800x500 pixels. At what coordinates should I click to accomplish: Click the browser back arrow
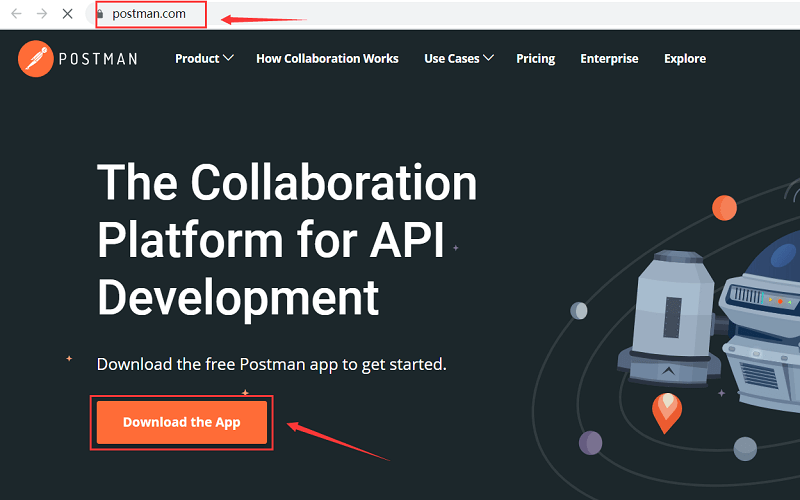click(x=16, y=14)
